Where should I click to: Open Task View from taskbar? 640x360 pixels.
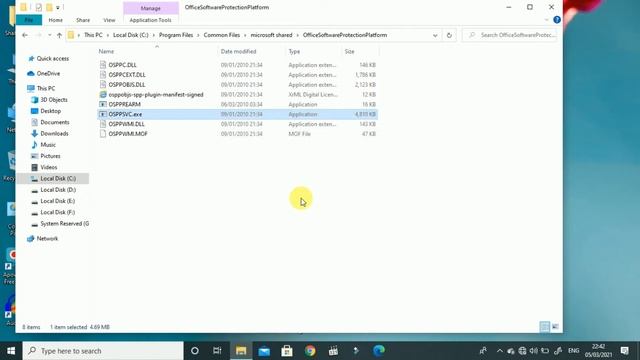pos(217,351)
